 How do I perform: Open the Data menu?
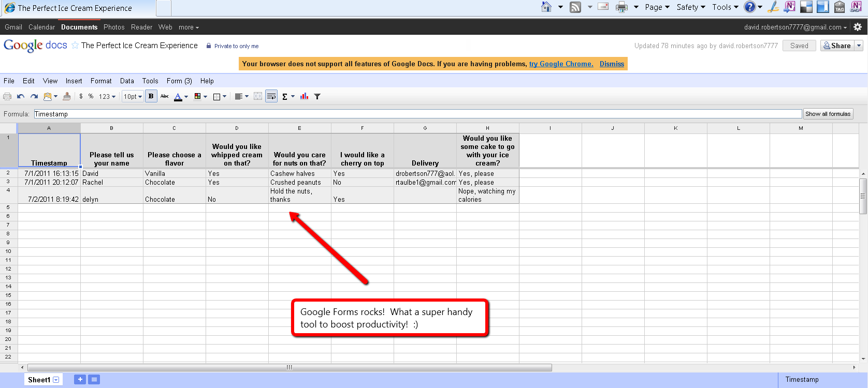pos(127,81)
